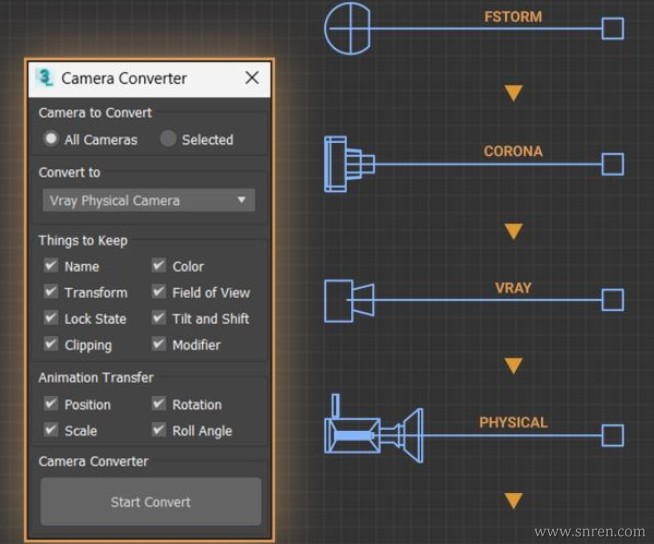Click the Things to Keep group label
654x544 pixels.
point(83,240)
